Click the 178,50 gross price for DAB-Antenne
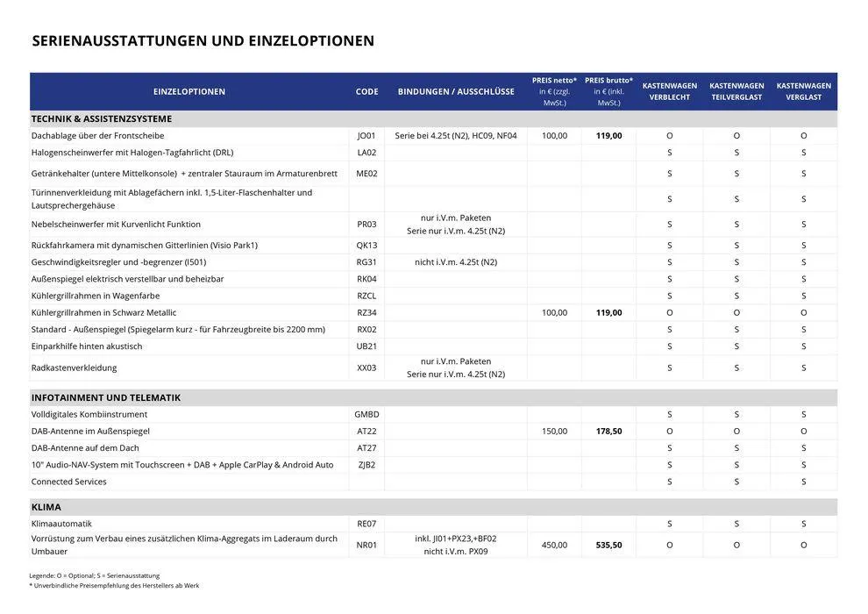868x614 pixels. click(x=608, y=432)
